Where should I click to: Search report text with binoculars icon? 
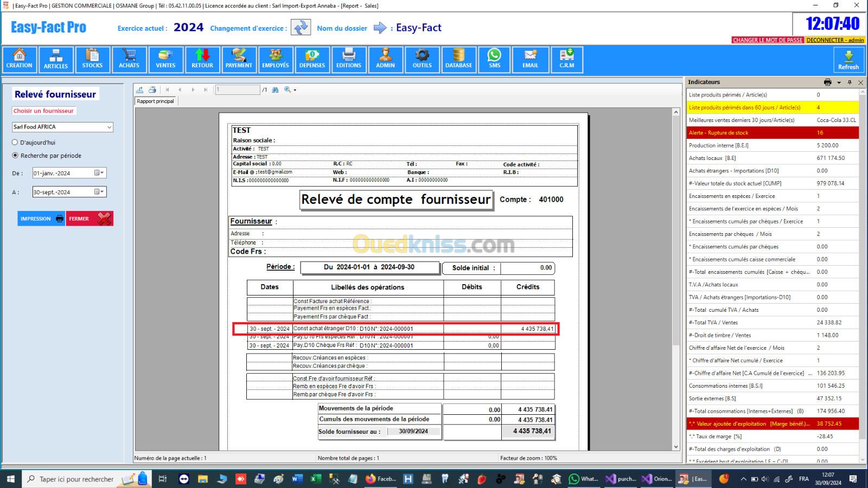pyautogui.click(x=275, y=90)
